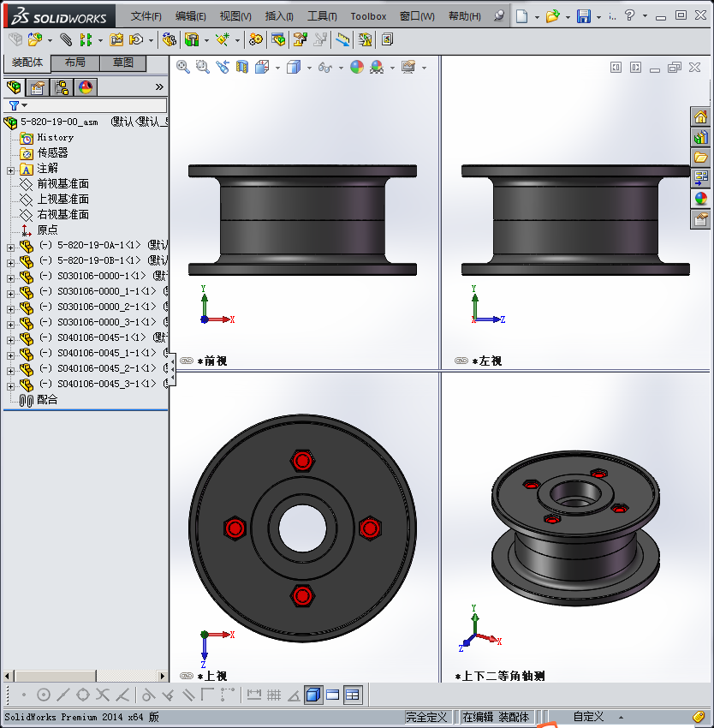Click the New document icon
The image size is (714, 728).
(x=522, y=16)
